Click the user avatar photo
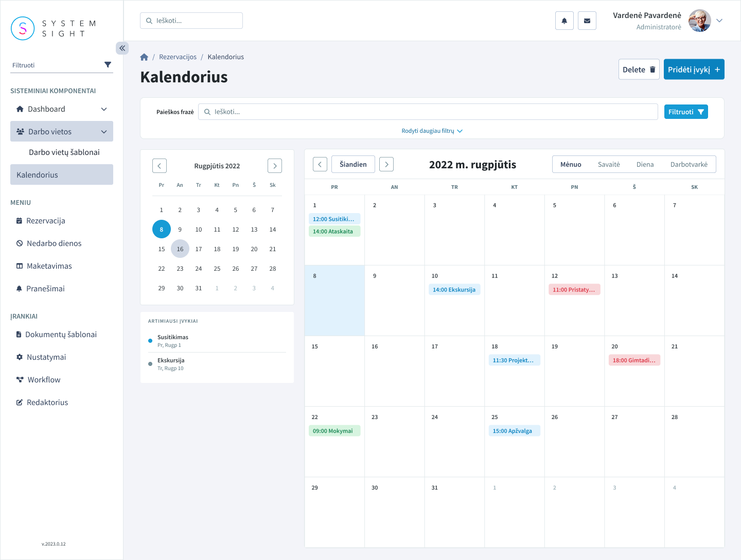 (700, 21)
